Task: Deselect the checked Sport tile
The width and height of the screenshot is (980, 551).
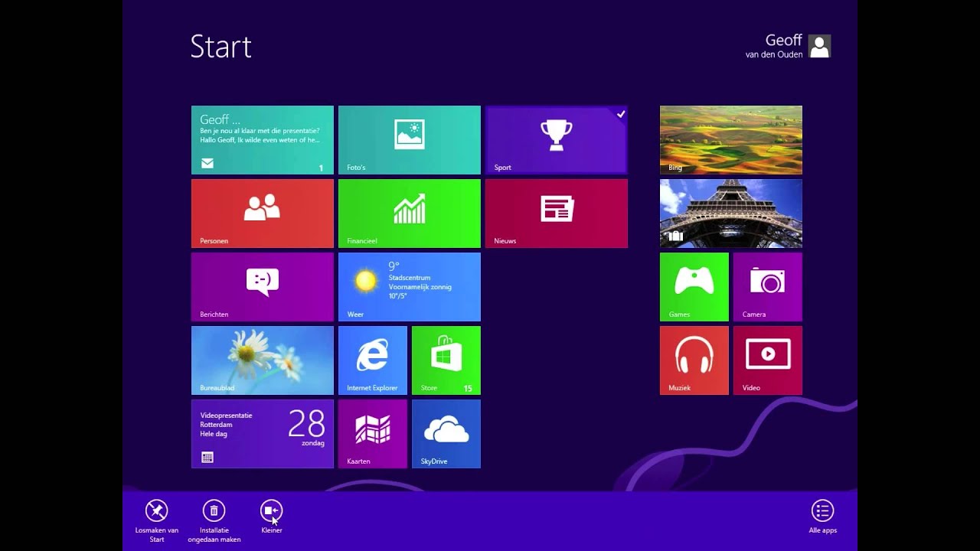Action: point(556,140)
